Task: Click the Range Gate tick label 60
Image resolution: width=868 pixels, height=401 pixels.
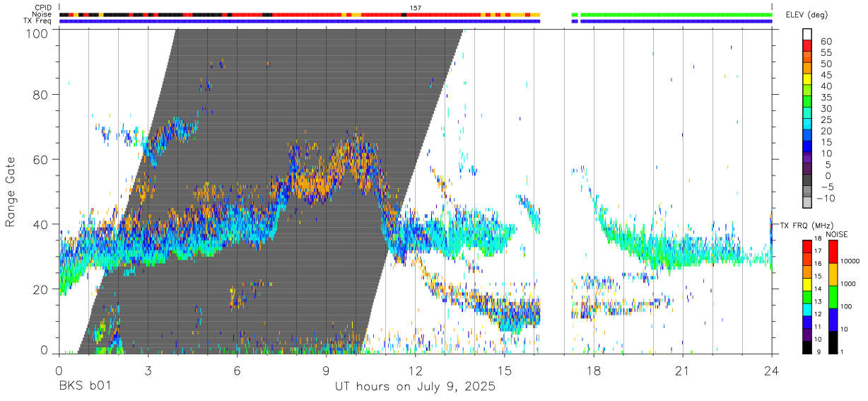Action: coord(42,159)
